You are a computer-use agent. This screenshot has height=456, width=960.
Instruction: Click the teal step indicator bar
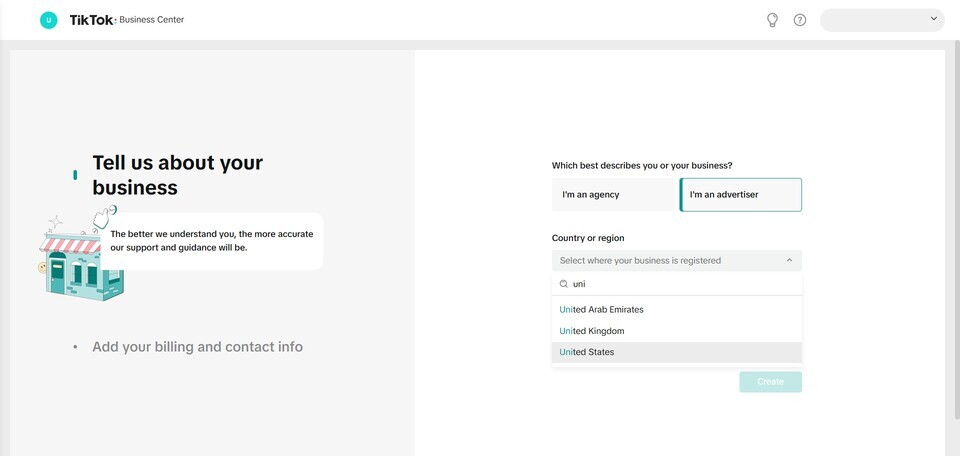pyautogui.click(x=75, y=175)
